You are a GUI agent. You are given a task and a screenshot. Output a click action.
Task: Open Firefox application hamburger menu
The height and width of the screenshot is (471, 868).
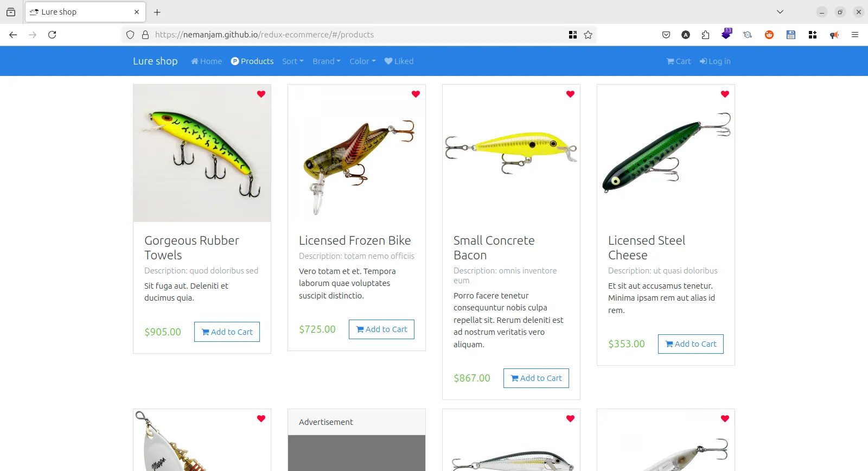point(855,35)
